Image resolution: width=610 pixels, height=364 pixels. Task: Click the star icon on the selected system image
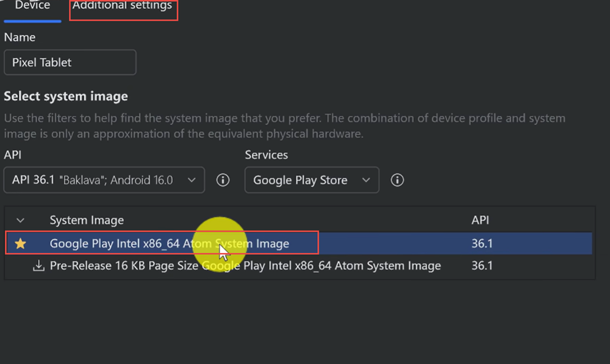click(21, 244)
